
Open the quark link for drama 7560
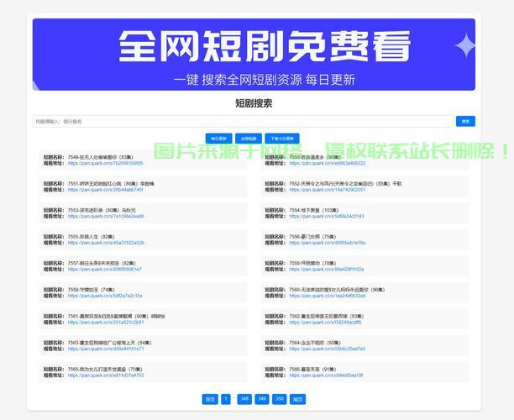coord(328,296)
